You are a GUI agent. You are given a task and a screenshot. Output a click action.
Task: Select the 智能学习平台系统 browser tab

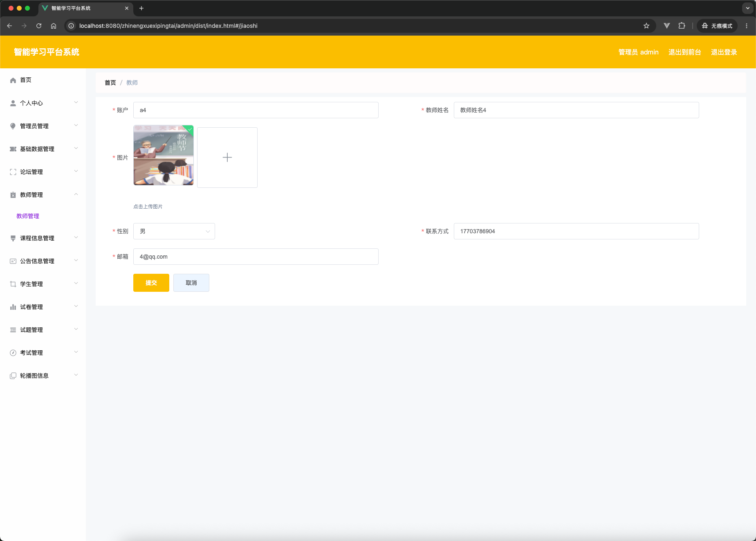(86, 8)
